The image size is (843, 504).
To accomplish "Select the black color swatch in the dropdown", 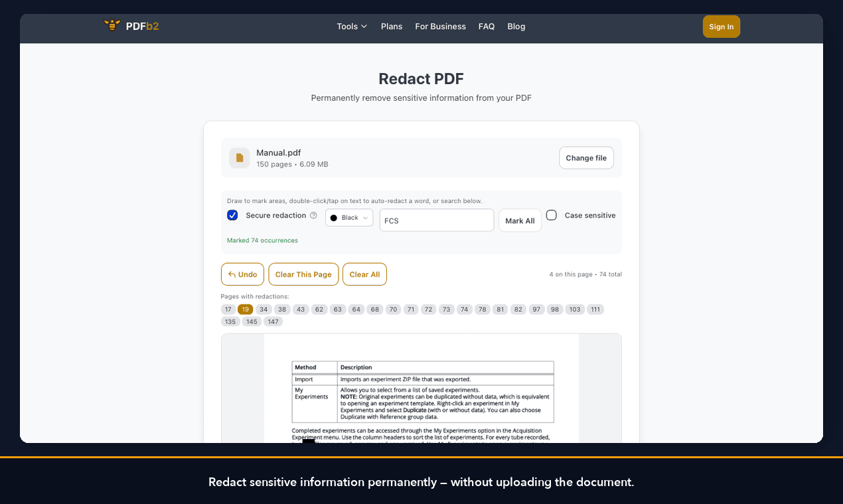I will pos(335,218).
